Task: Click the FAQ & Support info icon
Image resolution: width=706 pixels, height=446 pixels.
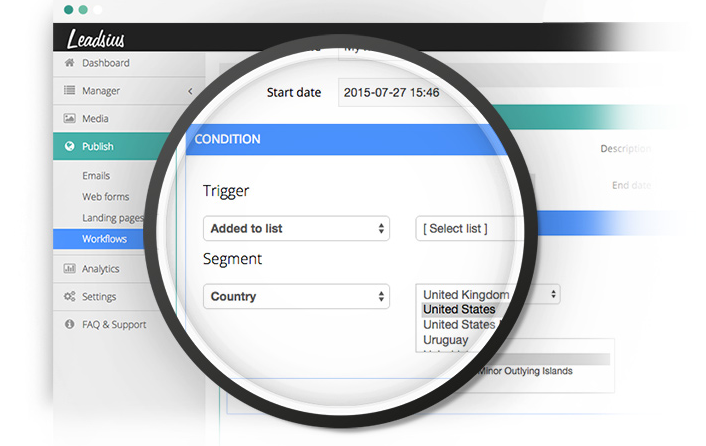Action: pyautogui.click(x=69, y=324)
